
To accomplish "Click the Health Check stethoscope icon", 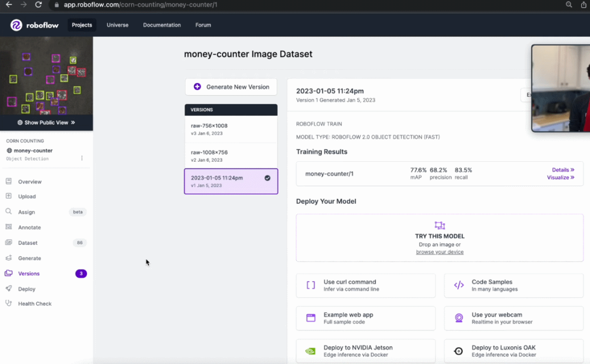I will pos(9,303).
